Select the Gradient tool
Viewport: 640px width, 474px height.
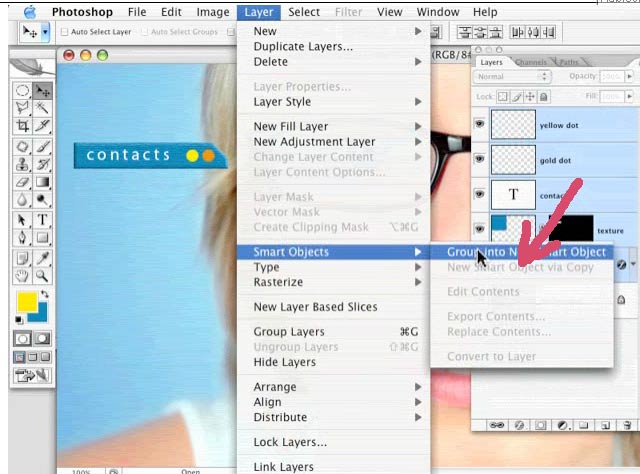pos(42,181)
